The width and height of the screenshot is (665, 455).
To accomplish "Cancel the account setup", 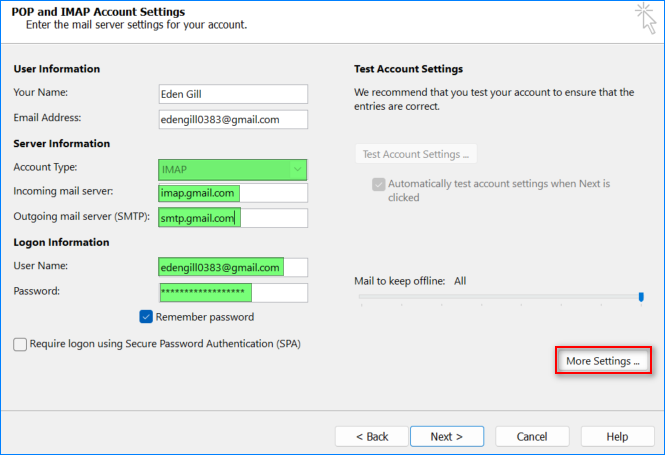I will (532, 437).
